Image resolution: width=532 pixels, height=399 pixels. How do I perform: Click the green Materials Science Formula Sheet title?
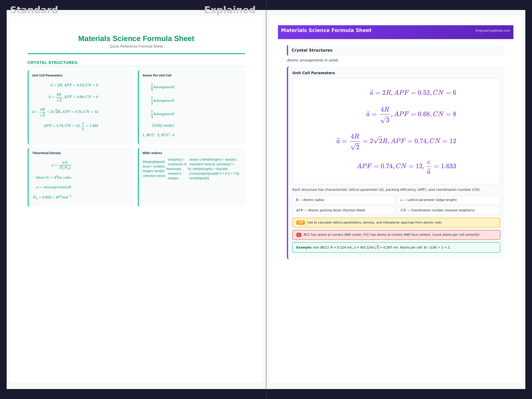[136, 39]
